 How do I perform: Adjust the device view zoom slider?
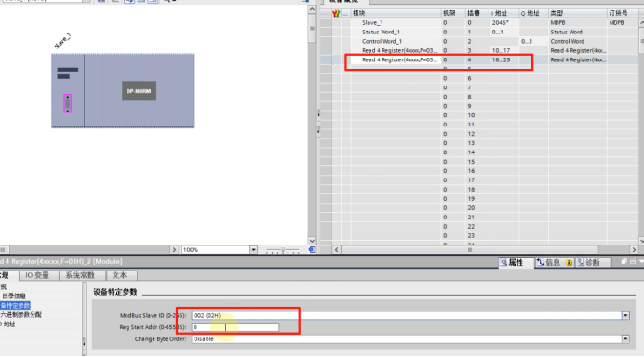pos(283,250)
